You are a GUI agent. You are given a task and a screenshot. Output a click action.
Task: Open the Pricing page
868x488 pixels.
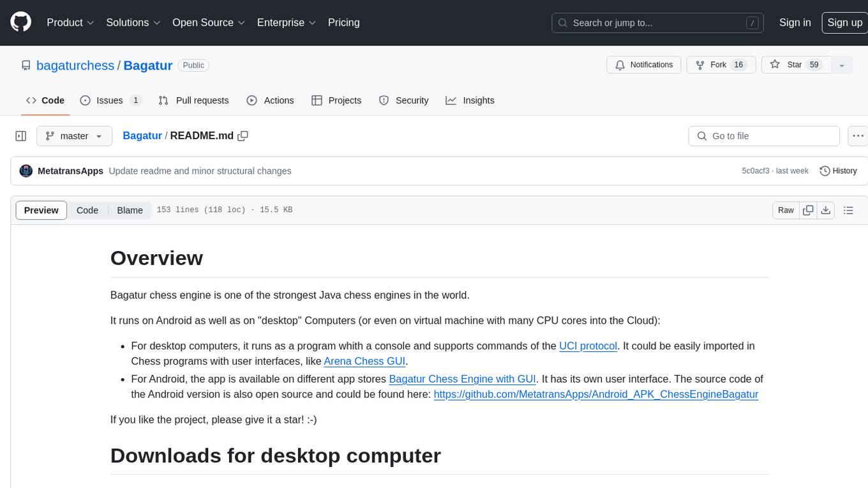(344, 22)
